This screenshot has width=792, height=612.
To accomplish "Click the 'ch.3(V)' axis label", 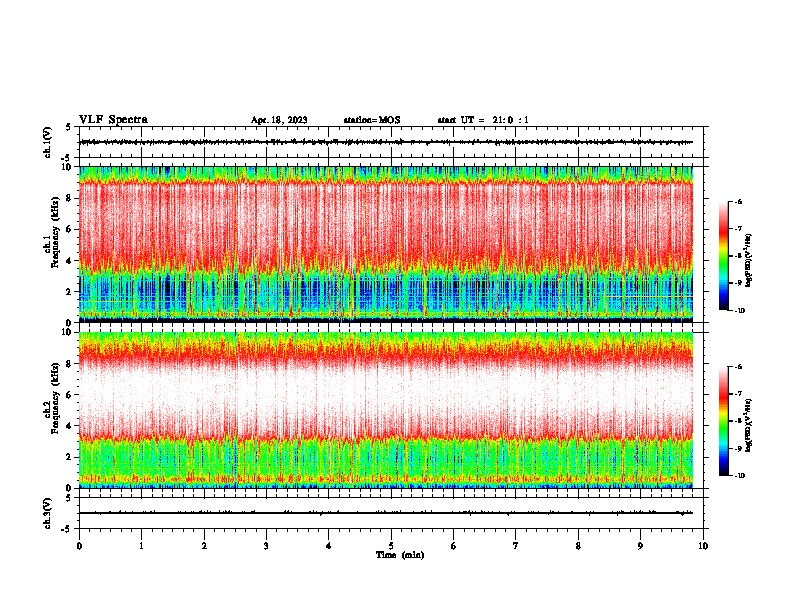I will (x=48, y=513).
